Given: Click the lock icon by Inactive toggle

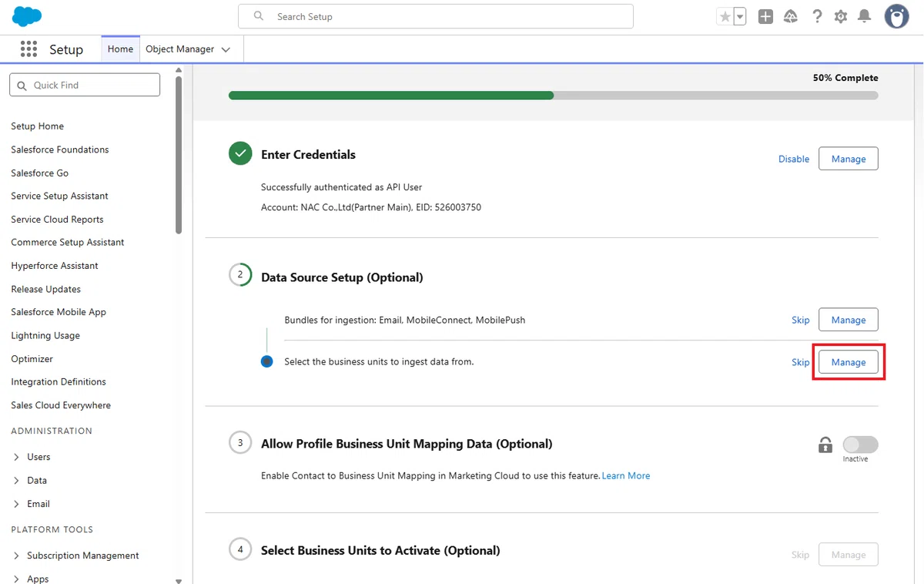Looking at the screenshot, I should pyautogui.click(x=825, y=445).
